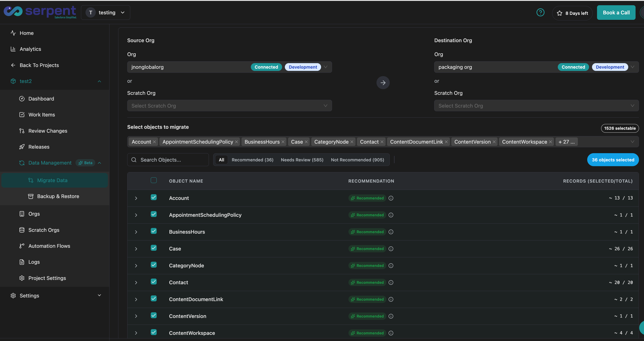Viewport: 644px width, 341px height.
Task: Open the Destination Org packaging org dropdown
Action: (x=536, y=67)
